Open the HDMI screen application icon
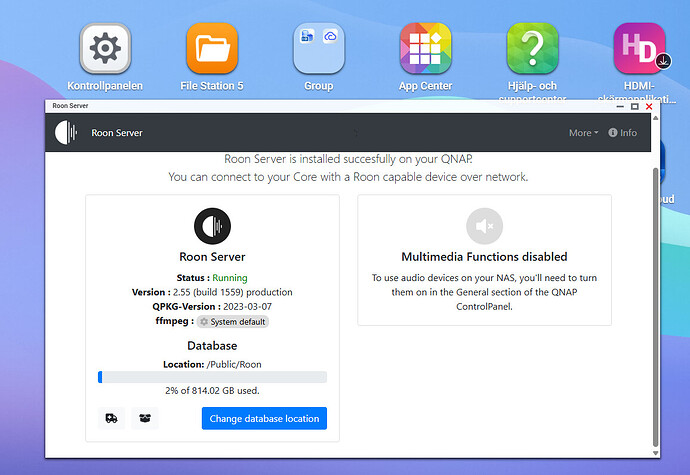The image size is (690, 475). coord(639,48)
